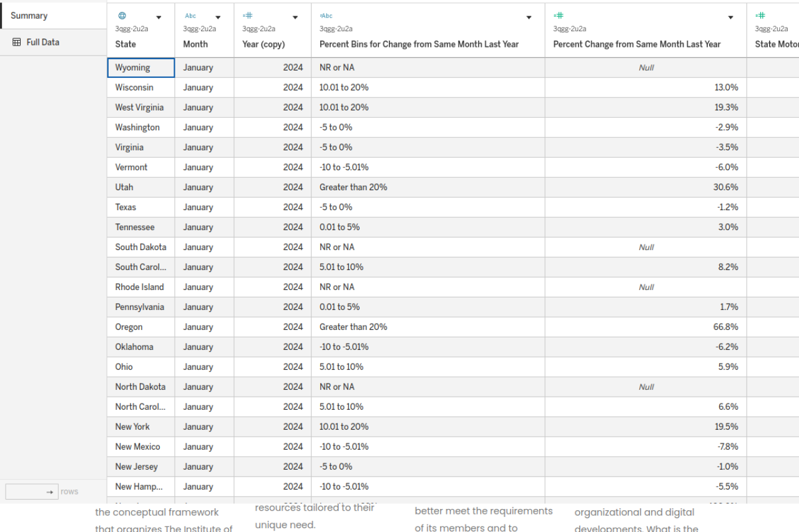Select the Tennessee cell
This screenshot has width=799, height=532.
pos(141,227)
